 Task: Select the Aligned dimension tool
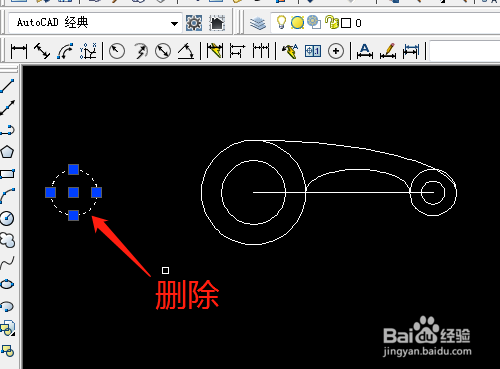42,51
